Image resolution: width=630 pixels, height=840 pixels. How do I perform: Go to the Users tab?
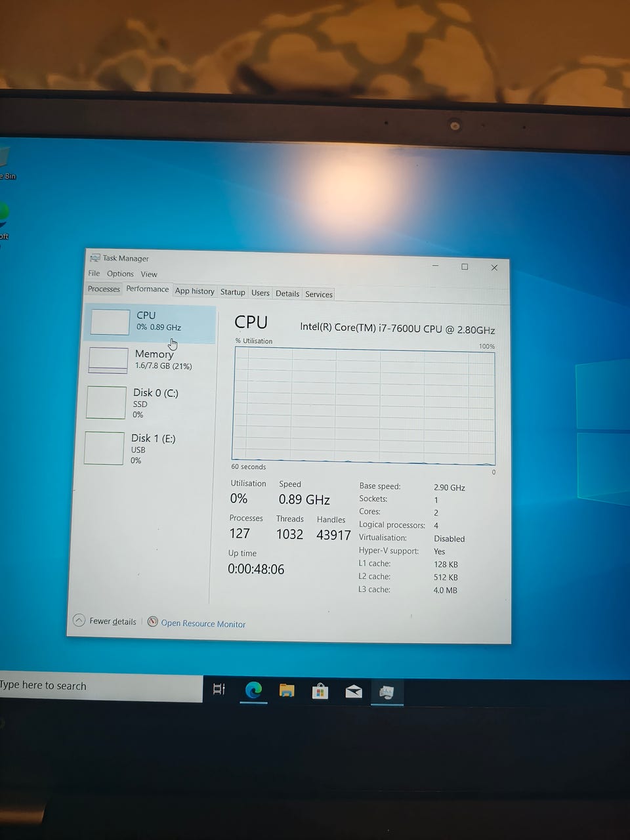(261, 293)
